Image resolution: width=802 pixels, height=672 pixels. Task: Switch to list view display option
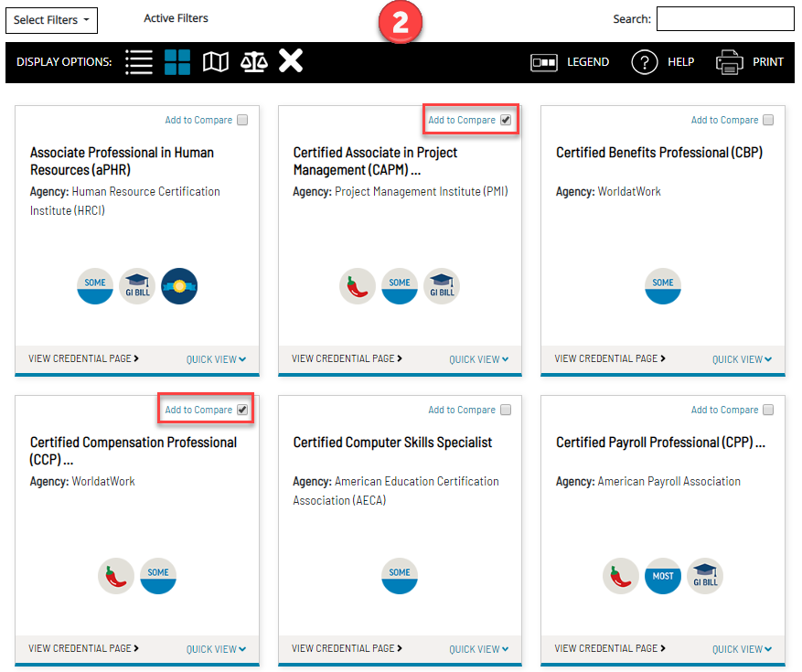pos(139,62)
